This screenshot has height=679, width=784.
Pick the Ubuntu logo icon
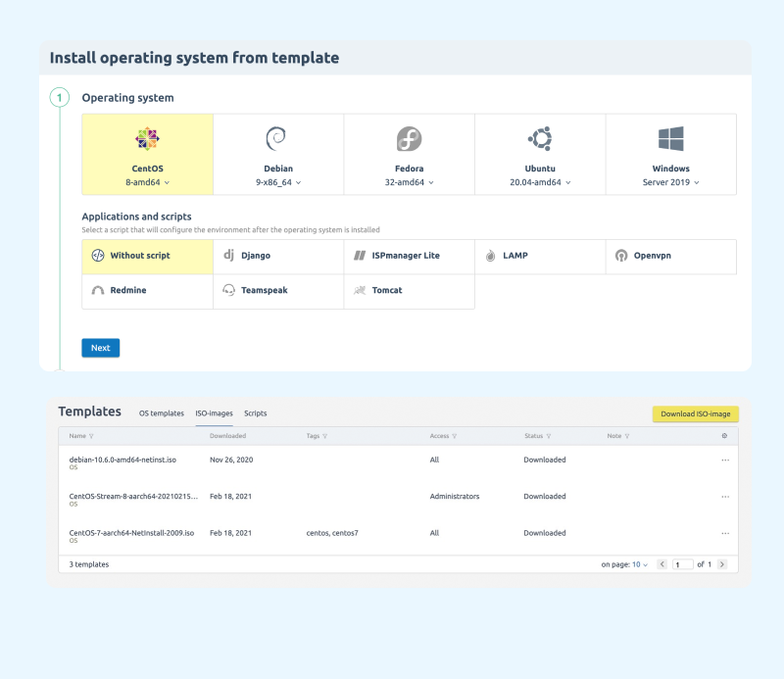(x=540, y=138)
